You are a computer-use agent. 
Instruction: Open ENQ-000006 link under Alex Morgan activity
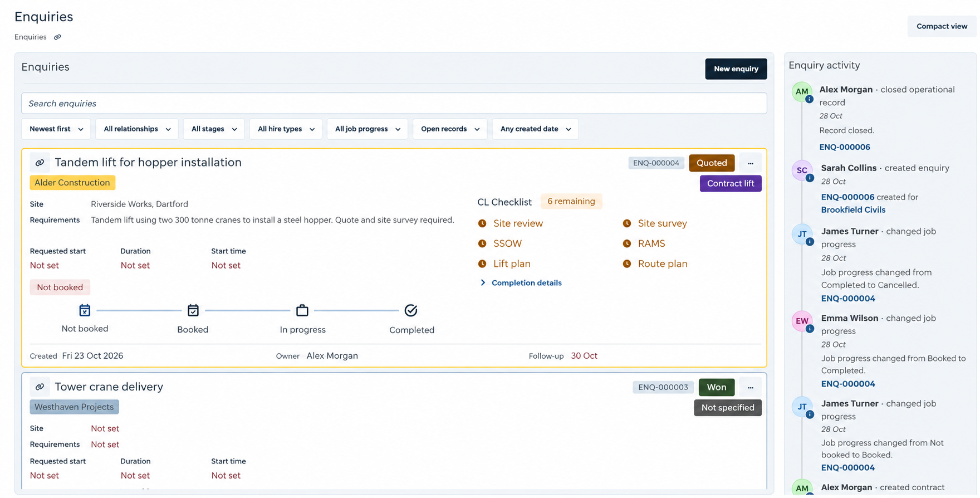click(845, 147)
